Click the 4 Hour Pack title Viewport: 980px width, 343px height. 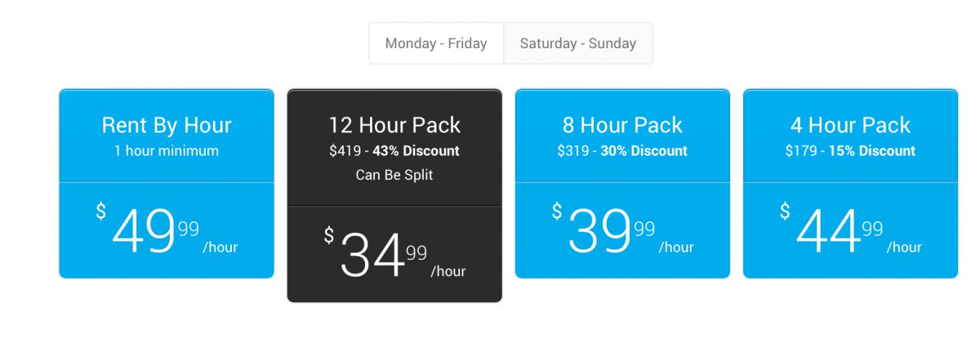pyautogui.click(x=850, y=125)
